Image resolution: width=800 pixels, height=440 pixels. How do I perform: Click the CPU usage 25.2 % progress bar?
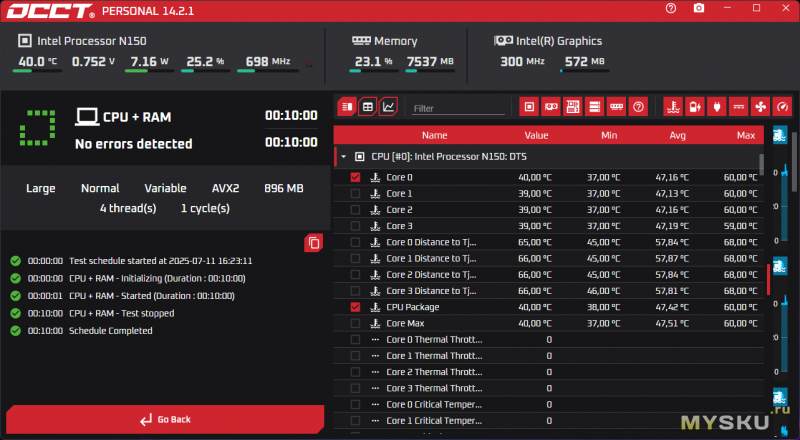click(x=206, y=71)
